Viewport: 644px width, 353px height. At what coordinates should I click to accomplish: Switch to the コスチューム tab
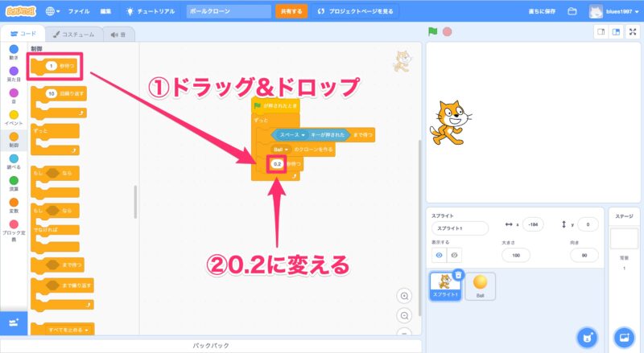click(73, 35)
